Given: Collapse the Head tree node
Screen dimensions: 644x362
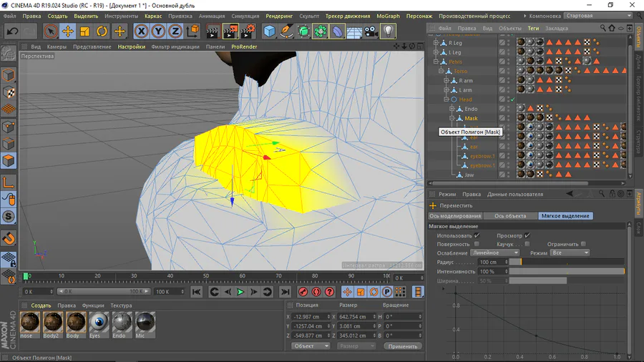Looking at the screenshot, I should click(x=447, y=99).
